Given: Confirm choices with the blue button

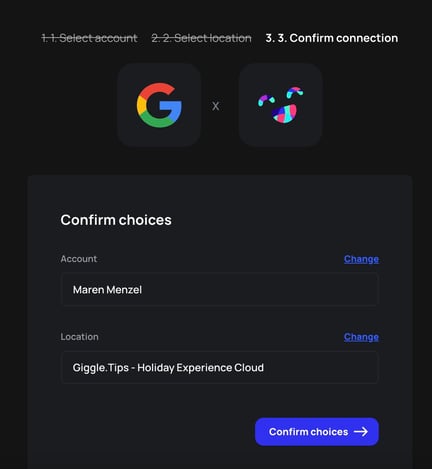Looking at the screenshot, I should [x=317, y=432].
